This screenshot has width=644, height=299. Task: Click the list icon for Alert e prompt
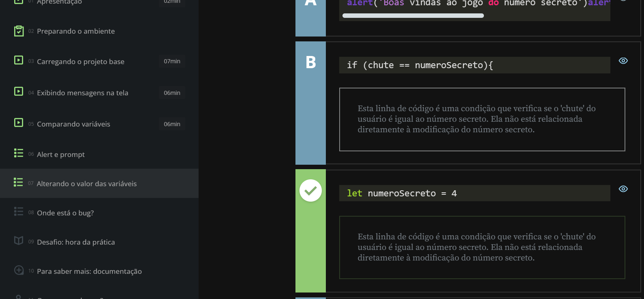19,153
